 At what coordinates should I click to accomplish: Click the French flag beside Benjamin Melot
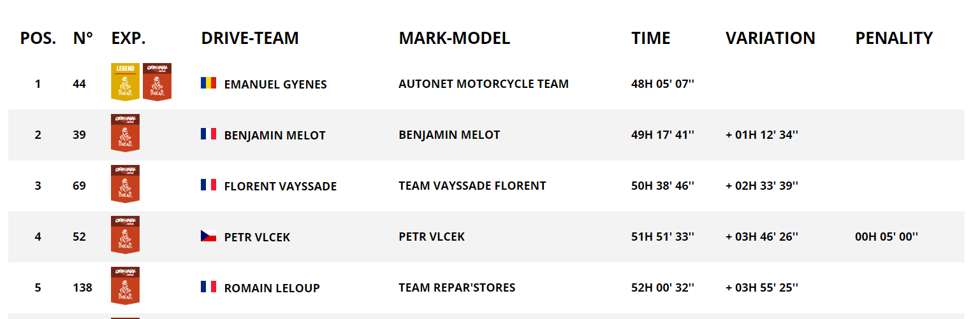pos(208,134)
